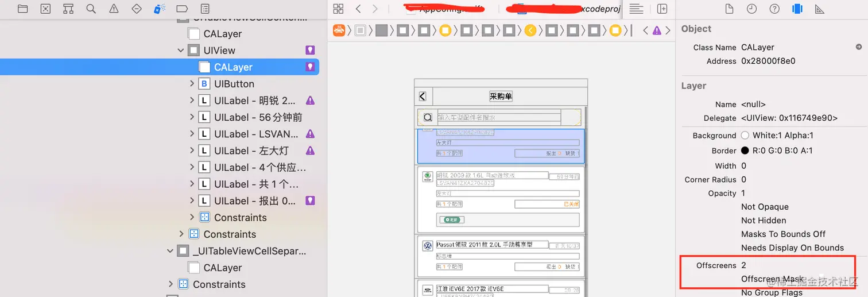The image size is (868, 297).
Task: Show the History inspector clock icon
Action: [x=751, y=9]
